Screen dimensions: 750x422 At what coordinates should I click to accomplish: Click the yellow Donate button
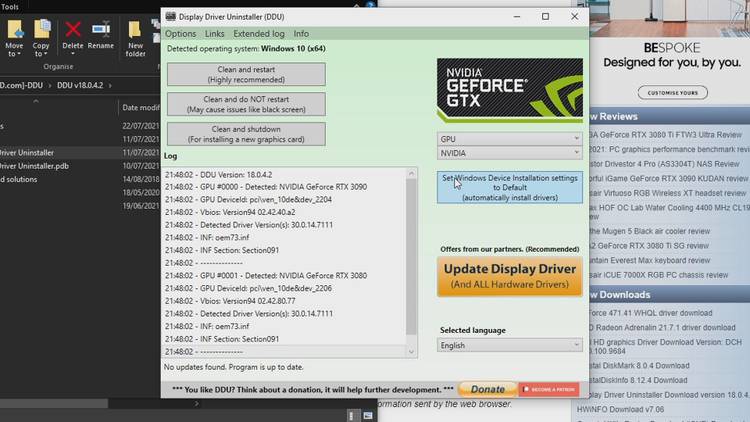[x=487, y=389]
